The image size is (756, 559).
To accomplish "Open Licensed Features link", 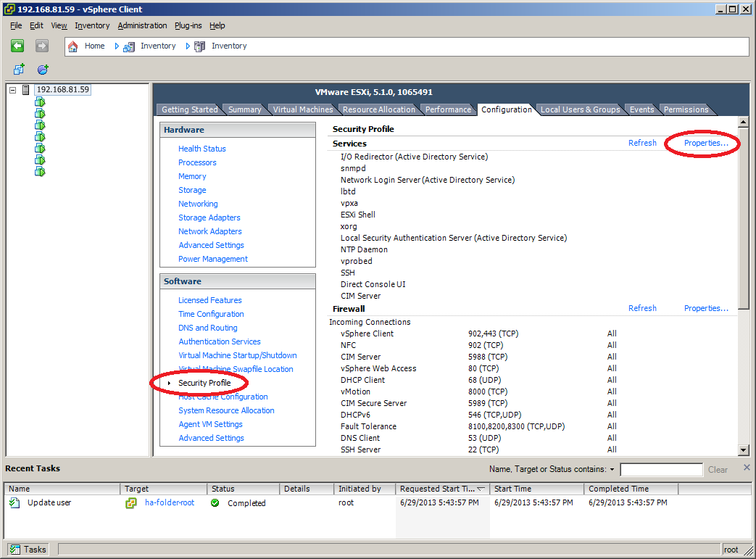I will (210, 300).
